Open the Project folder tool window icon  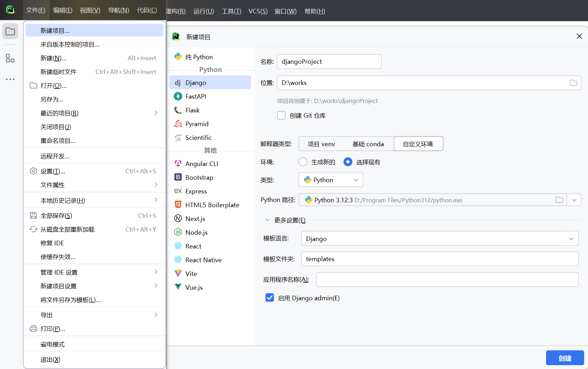10,32
